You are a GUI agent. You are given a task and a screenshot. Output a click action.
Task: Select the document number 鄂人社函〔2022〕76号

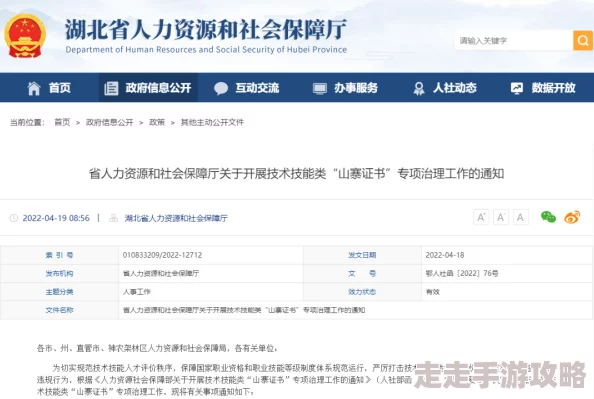[x=462, y=273]
